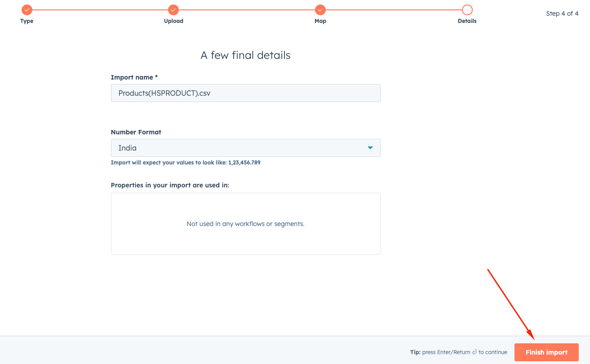590x364 pixels.
Task: Click 'Not used in any workflows or segments' text
Action: (245, 224)
